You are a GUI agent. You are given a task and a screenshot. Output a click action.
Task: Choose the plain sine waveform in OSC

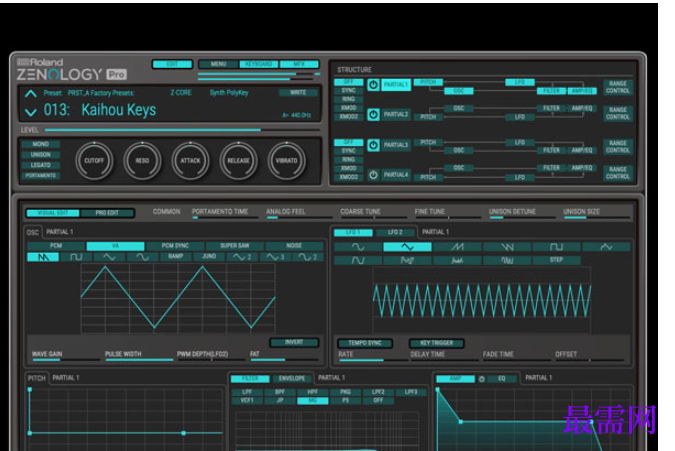(x=142, y=257)
